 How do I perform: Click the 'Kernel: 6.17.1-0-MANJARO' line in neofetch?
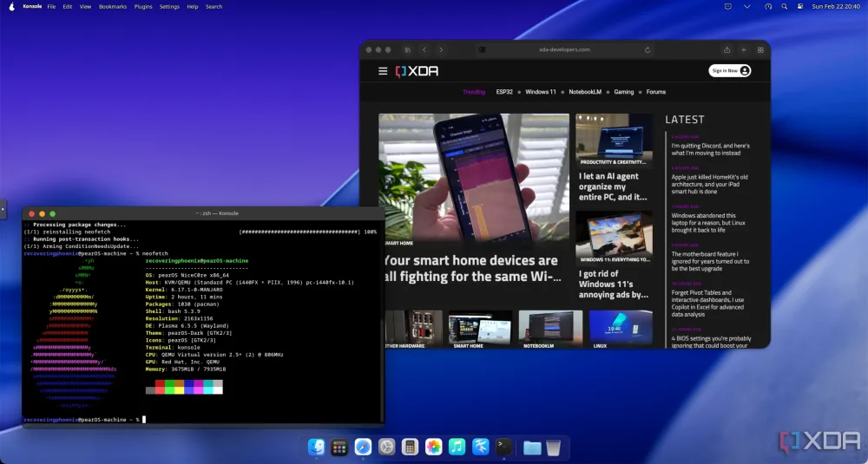pyautogui.click(x=184, y=290)
